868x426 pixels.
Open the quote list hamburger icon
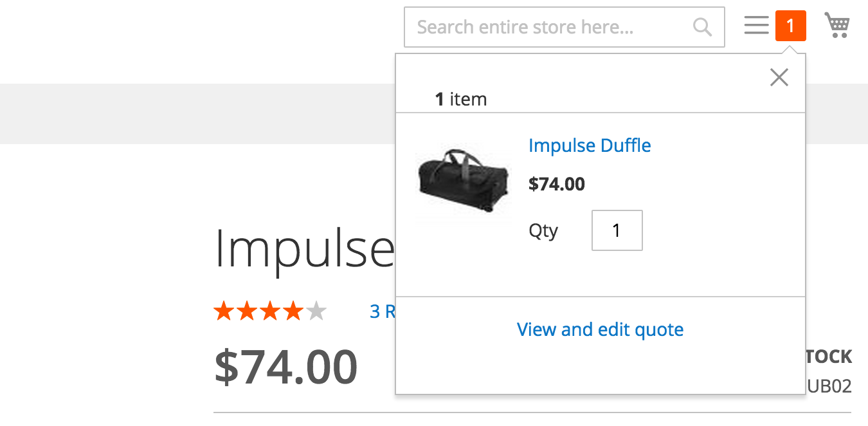(x=757, y=26)
